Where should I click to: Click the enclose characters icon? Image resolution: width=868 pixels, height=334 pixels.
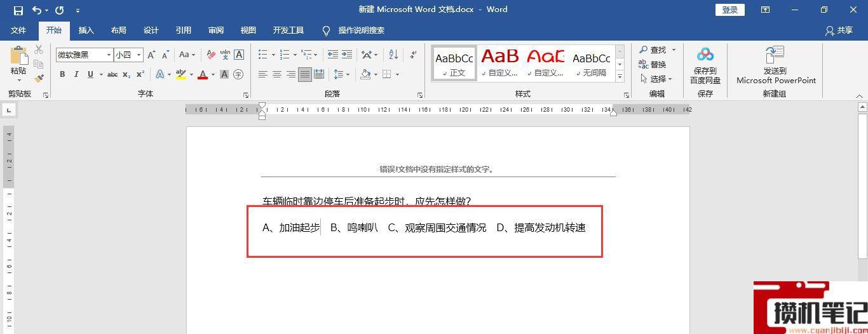tap(238, 74)
